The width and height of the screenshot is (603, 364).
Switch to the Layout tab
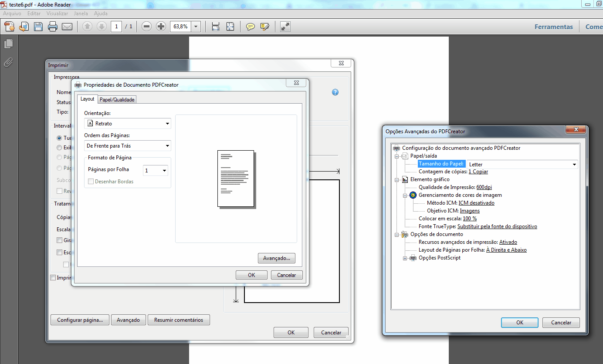tap(88, 99)
